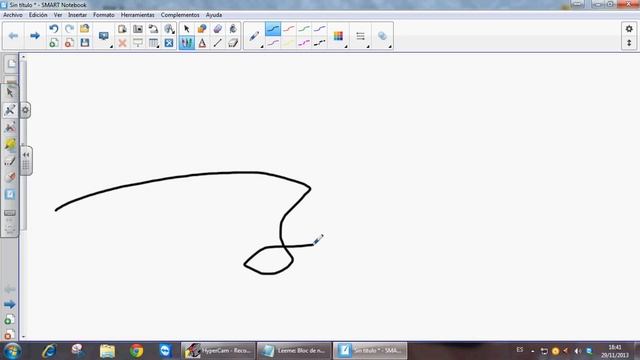Image resolution: width=640 pixels, height=360 pixels.
Task: Select the Pens tool button
Action: tap(187, 43)
